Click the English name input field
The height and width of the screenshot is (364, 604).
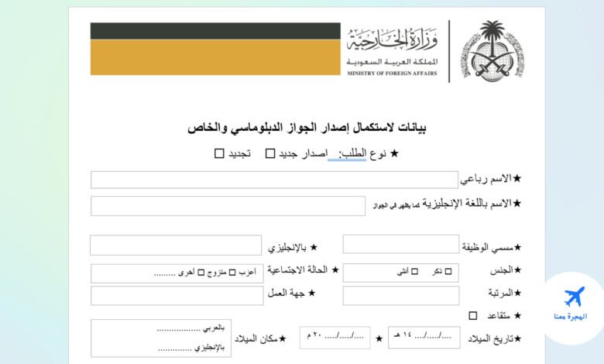(x=228, y=206)
